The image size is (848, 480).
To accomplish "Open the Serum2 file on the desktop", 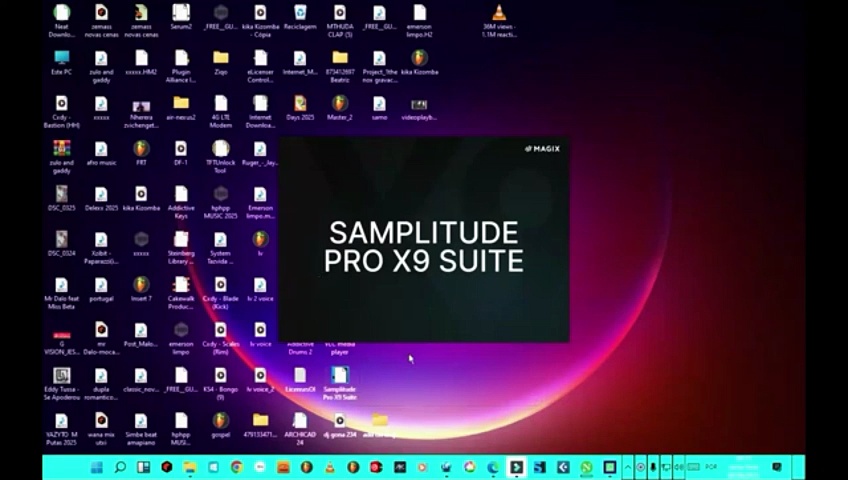I will tap(181, 14).
